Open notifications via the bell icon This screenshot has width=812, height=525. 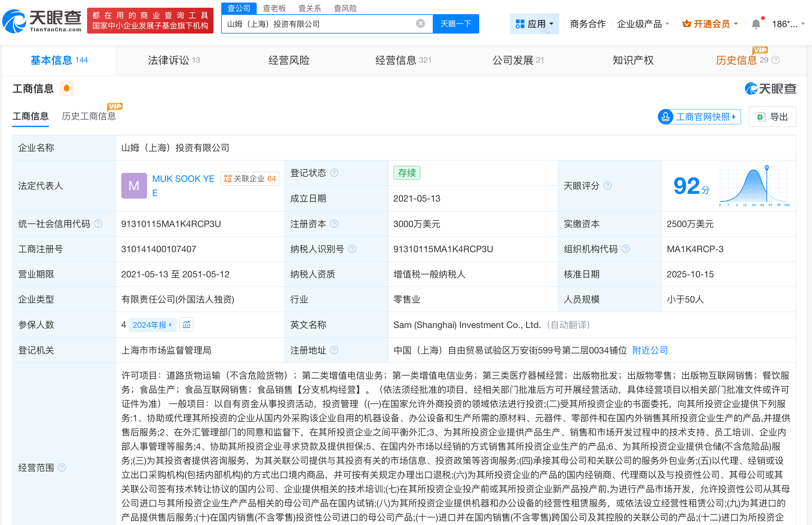click(x=756, y=23)
